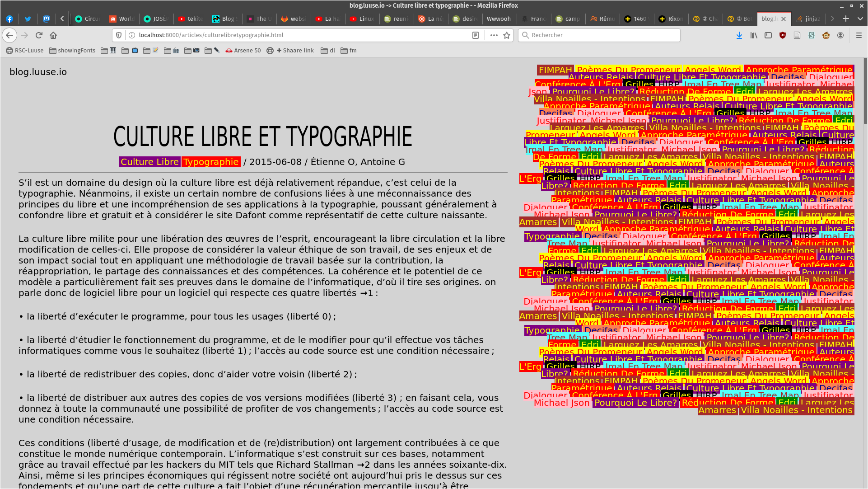This screenshot has width=868, height=489.
Task: Open the showingFonts bookmark folder
Action: coord(72,51)
